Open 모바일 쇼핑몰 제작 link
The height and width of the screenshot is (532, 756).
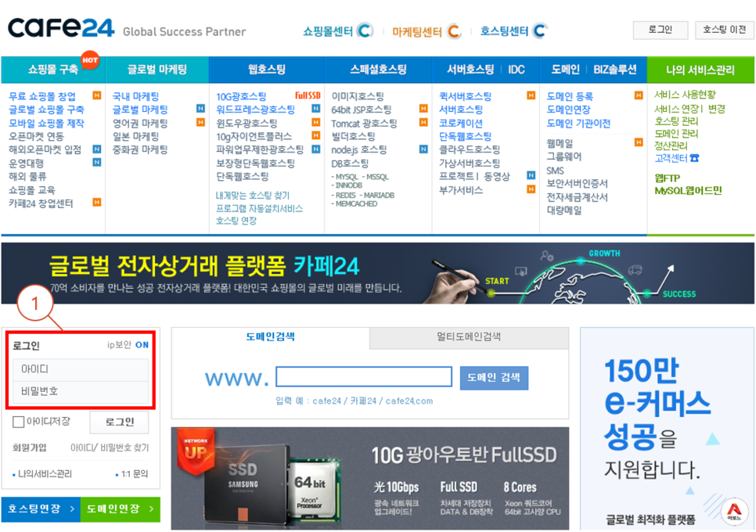pos(46,124)
